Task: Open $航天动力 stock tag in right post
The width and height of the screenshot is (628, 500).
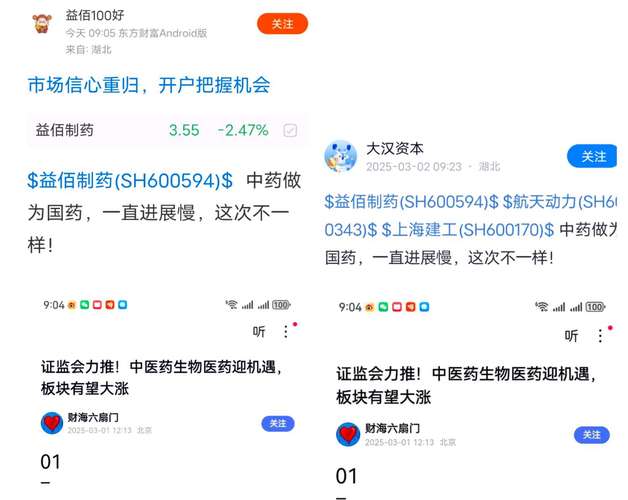Action: [560, 202]
